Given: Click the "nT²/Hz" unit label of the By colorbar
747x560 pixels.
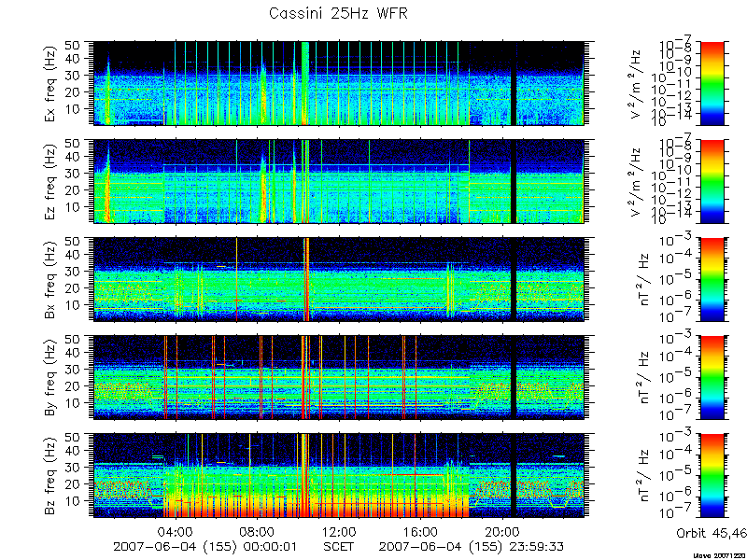Looking at the screenshot, I should (645, 378).
